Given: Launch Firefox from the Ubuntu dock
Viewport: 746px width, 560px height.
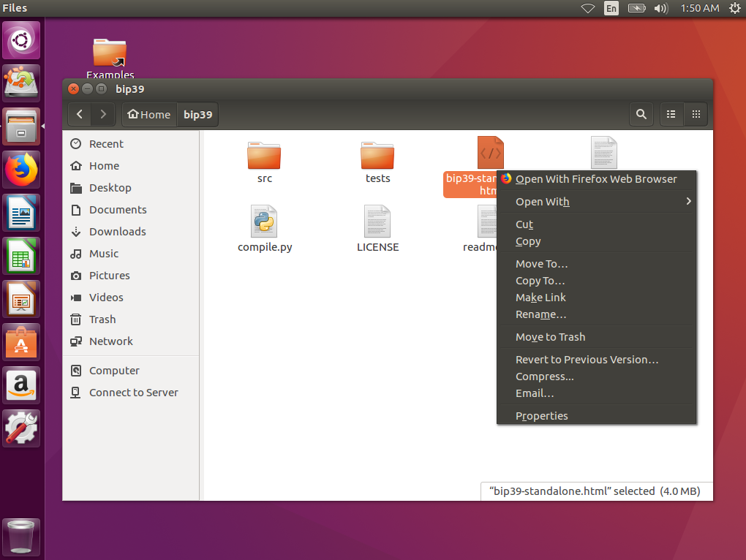Looking at the screenshot, I should coord(20,169).
